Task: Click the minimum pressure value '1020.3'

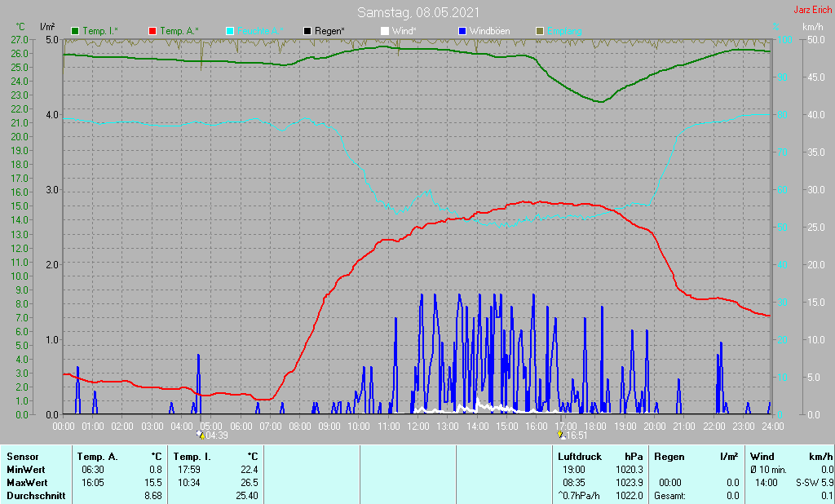Action: (630, 470)
